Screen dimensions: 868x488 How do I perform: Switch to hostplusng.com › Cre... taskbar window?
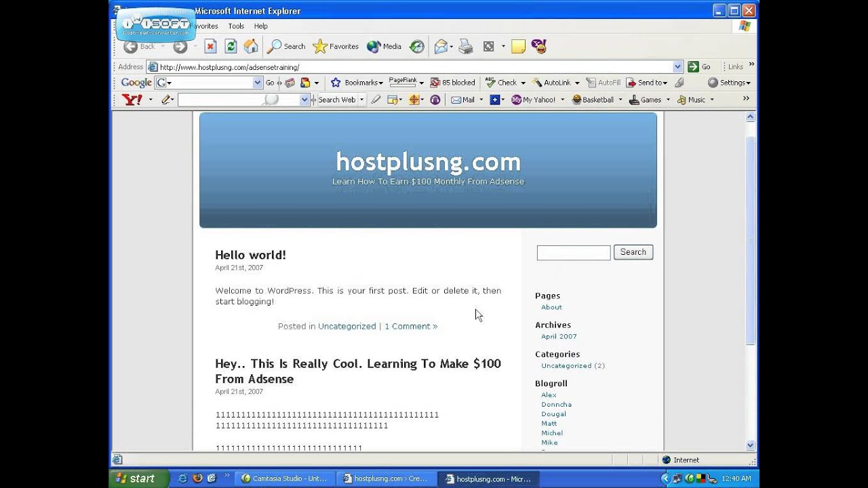coord(386,479)
